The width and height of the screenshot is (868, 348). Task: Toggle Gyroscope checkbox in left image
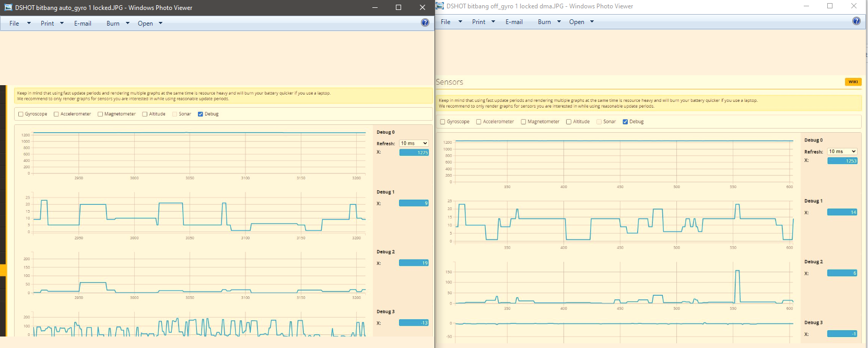click(x=21, y=114)
